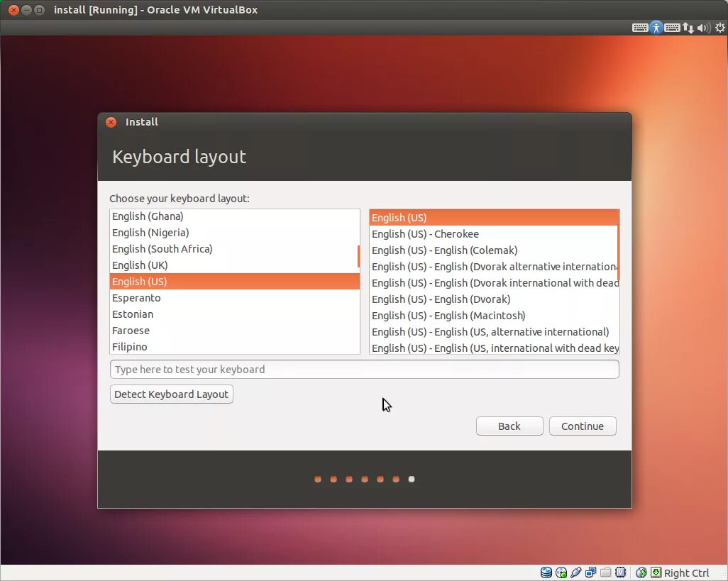Image resolution: width=728 pixels, height=581 pixels.
Task: Choose the English (US) - Cherokee variant
Action: click(494, 234)
